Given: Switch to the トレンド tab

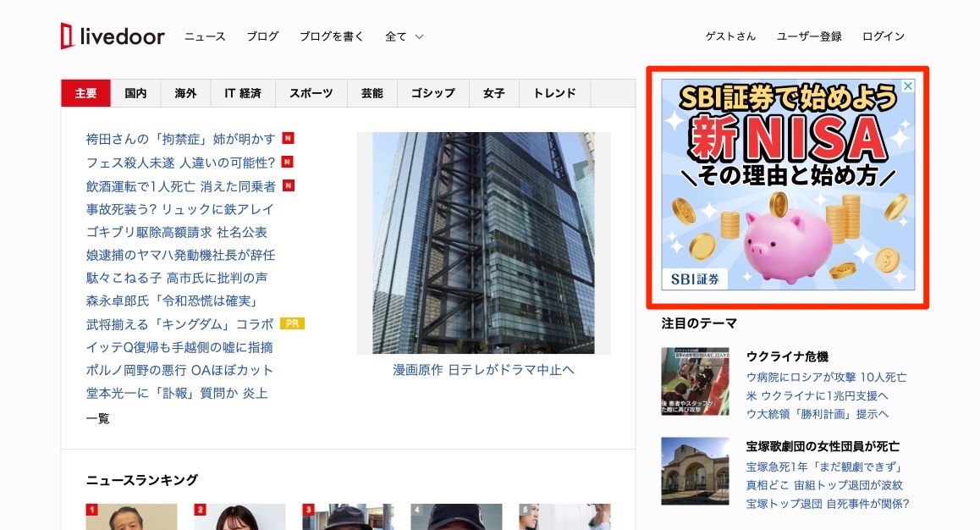Looking at the screenshot, I should point(554,93).
